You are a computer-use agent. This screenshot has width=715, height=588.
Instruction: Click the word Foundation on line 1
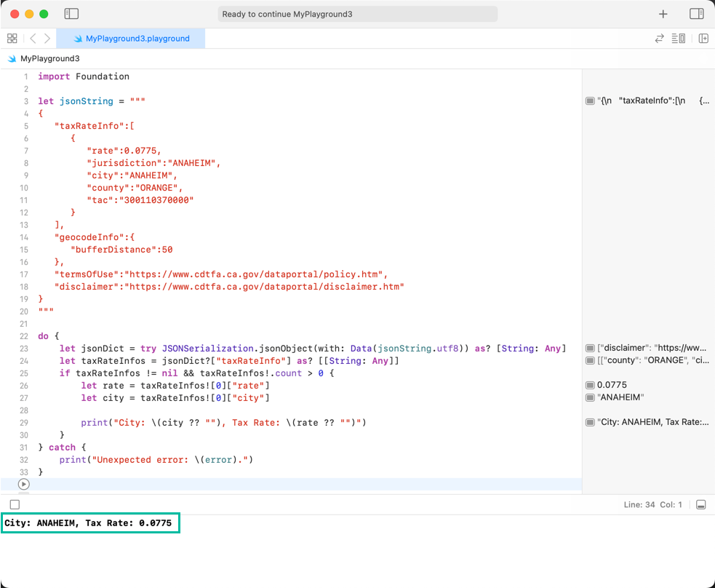point(103,76)
